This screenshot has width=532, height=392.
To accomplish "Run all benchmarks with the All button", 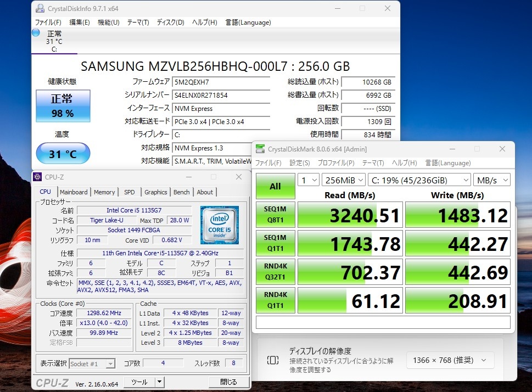I will click(x=275, y=186).
